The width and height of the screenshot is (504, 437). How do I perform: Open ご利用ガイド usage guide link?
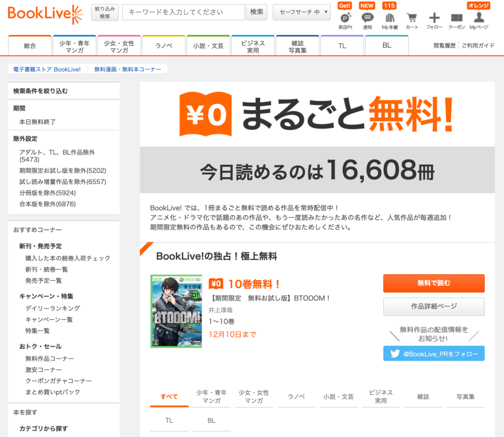(478, 46)
